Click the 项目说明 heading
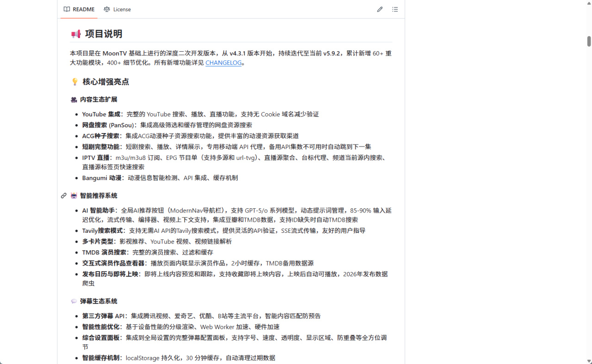Viewport: 592px width, 364px height. point(104,34)
